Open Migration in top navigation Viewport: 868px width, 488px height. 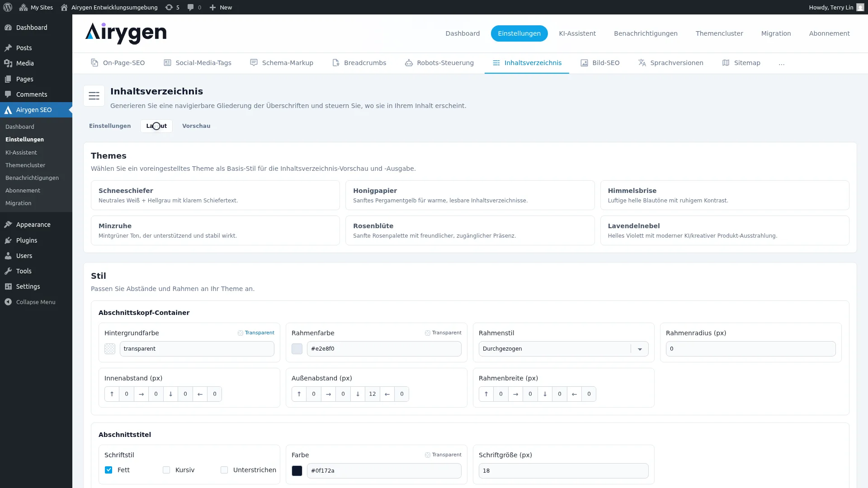pos(776,33)
